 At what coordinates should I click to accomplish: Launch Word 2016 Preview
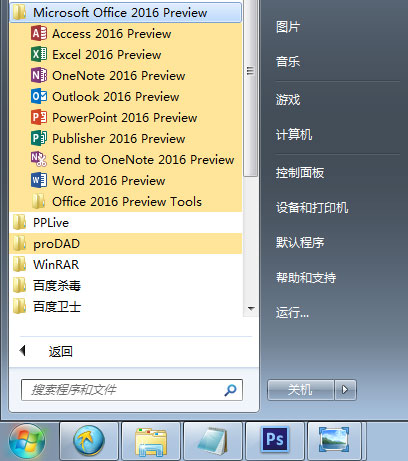(x=126, y=180)
